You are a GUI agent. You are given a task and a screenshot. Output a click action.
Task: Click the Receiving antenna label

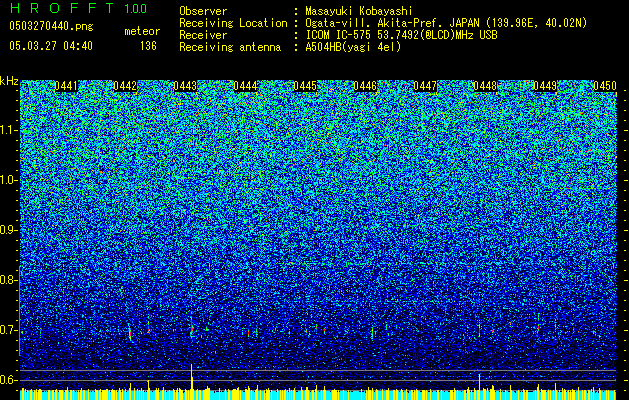(x=230, y=47)
